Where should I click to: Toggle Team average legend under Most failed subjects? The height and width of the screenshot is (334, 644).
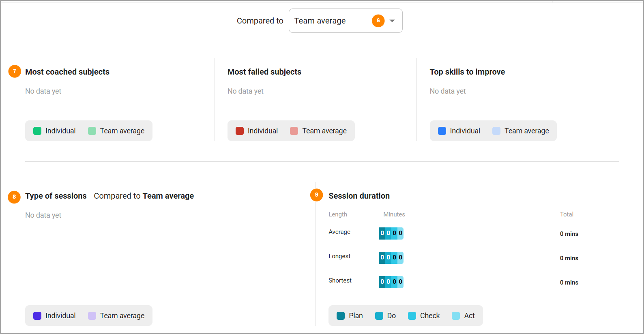coord(318,131)
